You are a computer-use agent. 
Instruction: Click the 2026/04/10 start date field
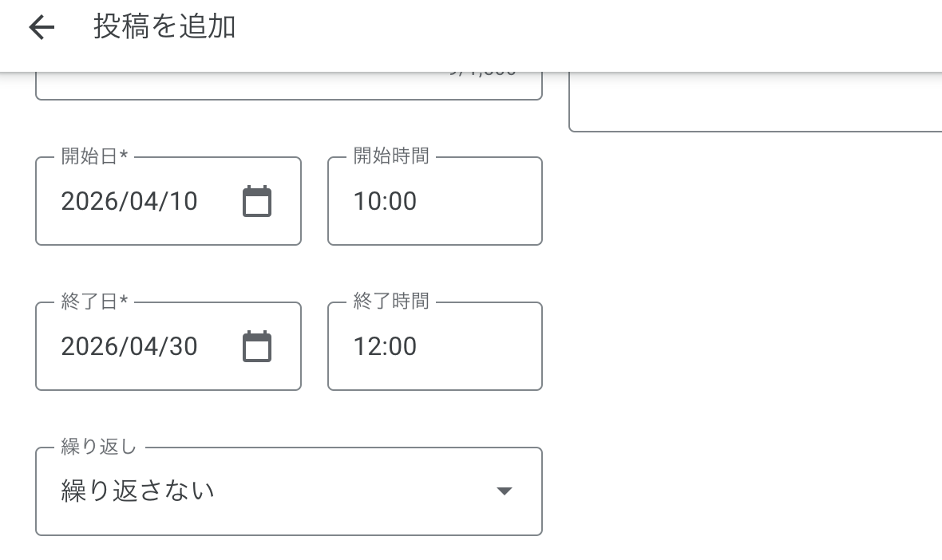[x=129, y=202]
